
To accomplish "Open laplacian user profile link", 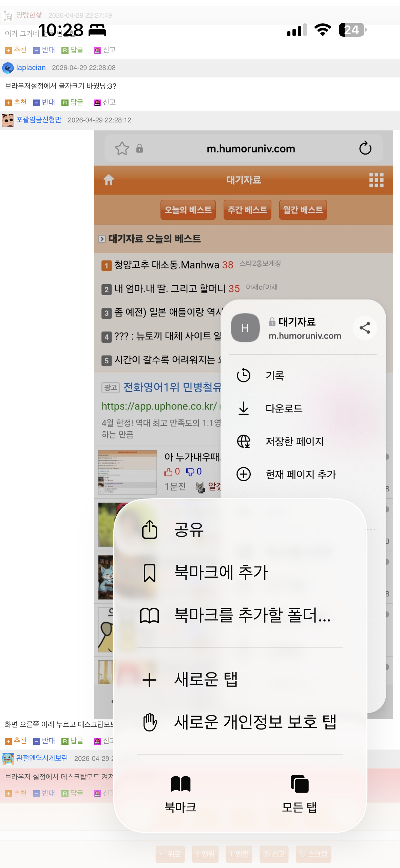I will [31, 68].
